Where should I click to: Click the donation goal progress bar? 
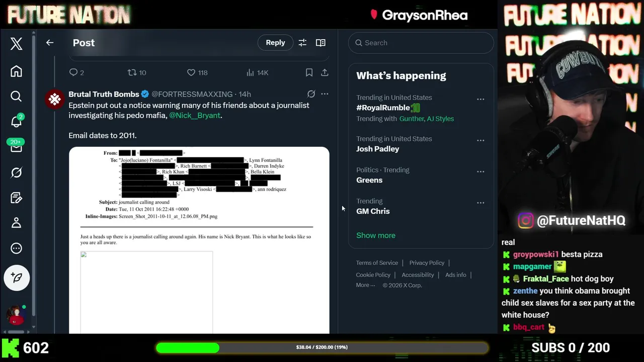coord(322,347)
